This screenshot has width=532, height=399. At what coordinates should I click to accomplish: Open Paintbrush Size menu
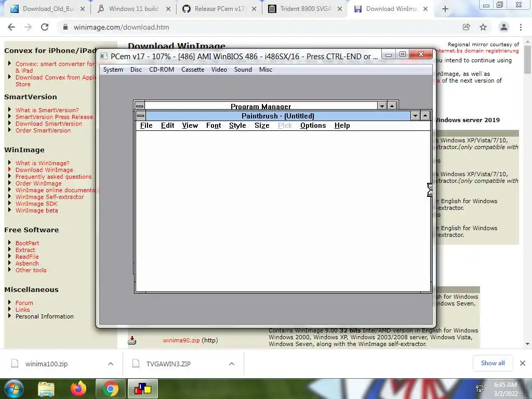pos(262,126)
